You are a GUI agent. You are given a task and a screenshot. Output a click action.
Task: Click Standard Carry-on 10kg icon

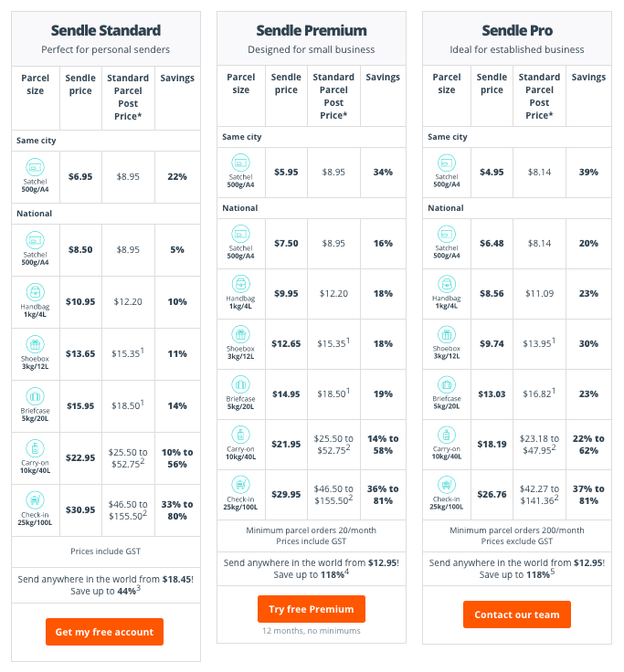[35, 448]
